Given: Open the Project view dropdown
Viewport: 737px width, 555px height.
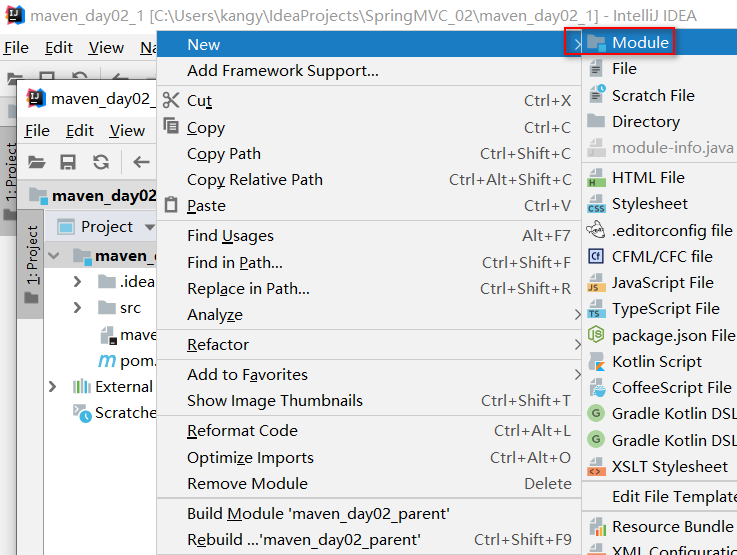Looking at the screenshot, I should click(149, 227).
